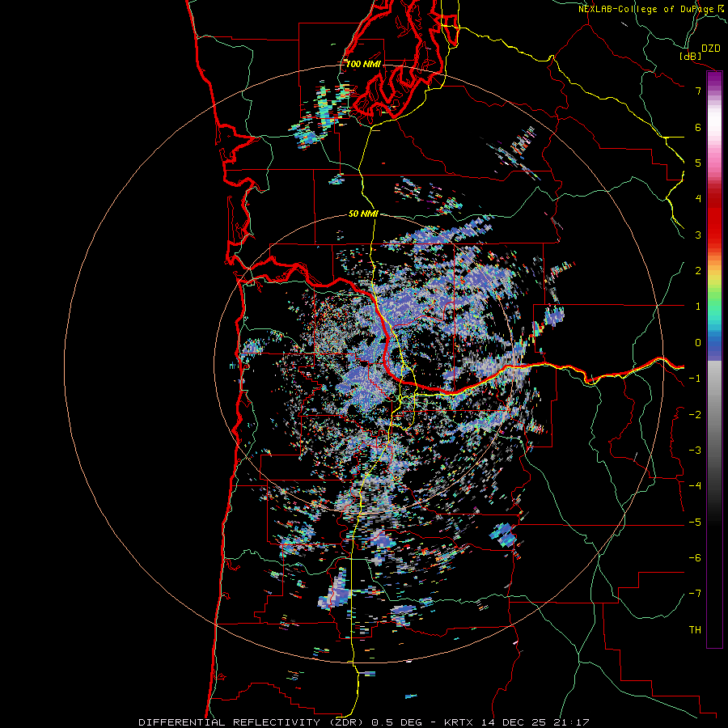Click the DZD product label
This screenshot has height=728, width=728.
coord(710,49)
